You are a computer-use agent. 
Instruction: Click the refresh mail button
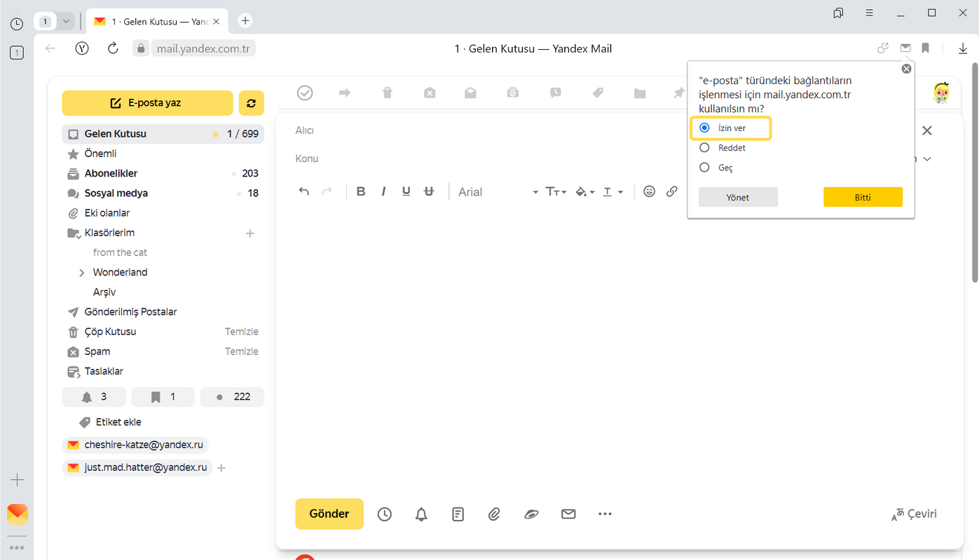click(x=251, y=103)
